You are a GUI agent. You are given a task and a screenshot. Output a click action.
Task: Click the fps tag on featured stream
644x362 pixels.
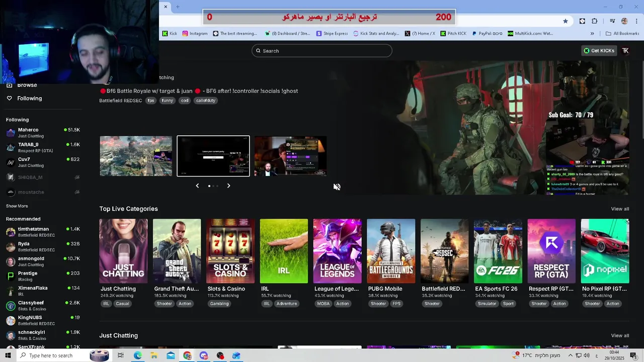[151, 101]
